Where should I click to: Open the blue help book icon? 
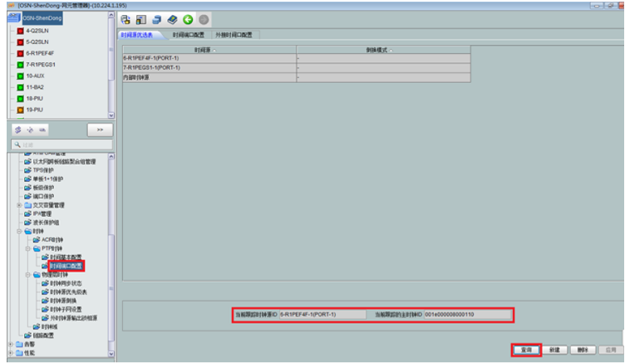(172, 20)
